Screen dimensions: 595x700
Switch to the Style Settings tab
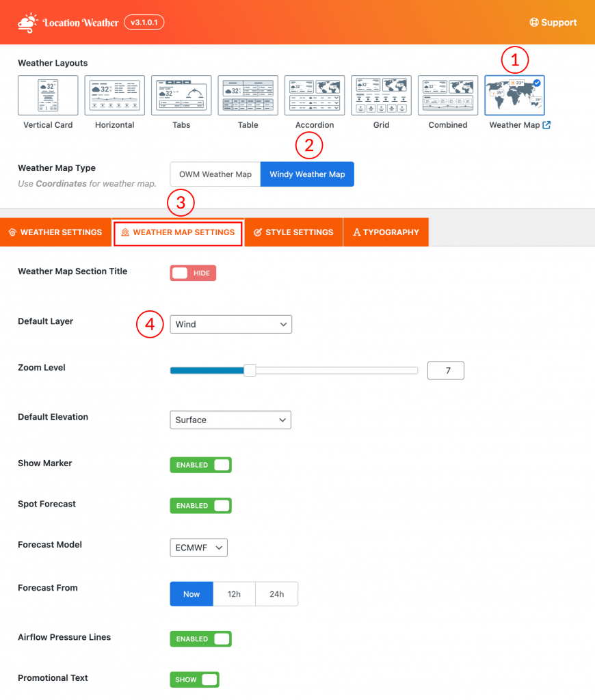pos(293,232)
